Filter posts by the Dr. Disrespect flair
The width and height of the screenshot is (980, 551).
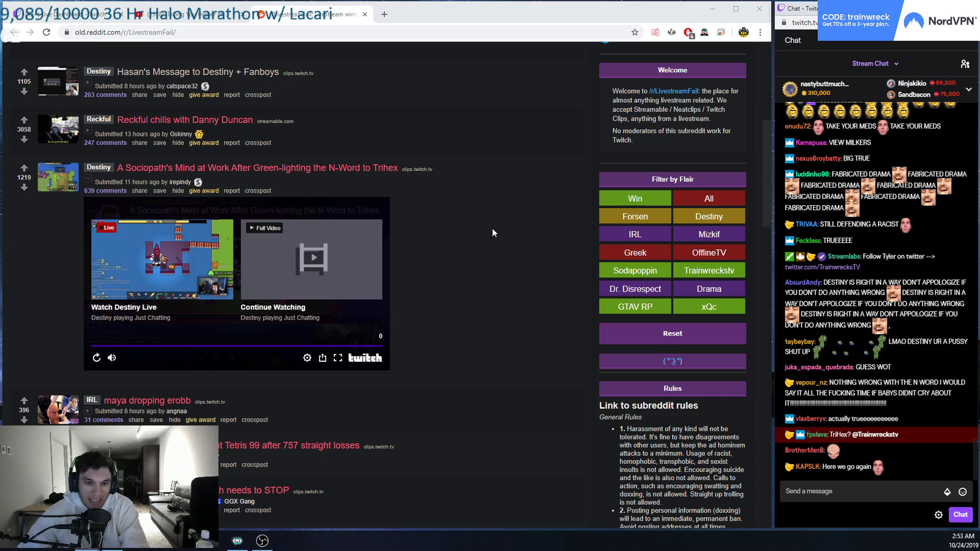(635, 288)
